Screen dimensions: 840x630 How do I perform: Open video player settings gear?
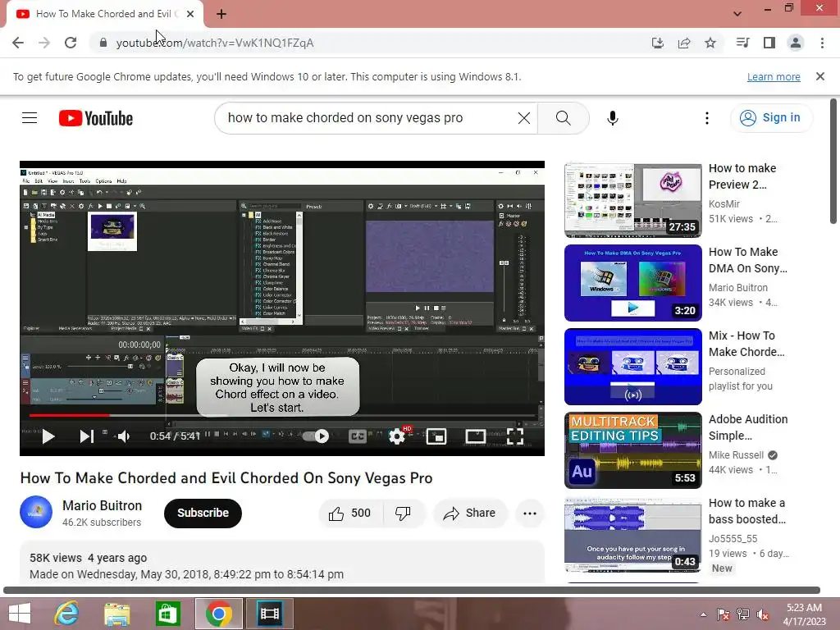397,436
